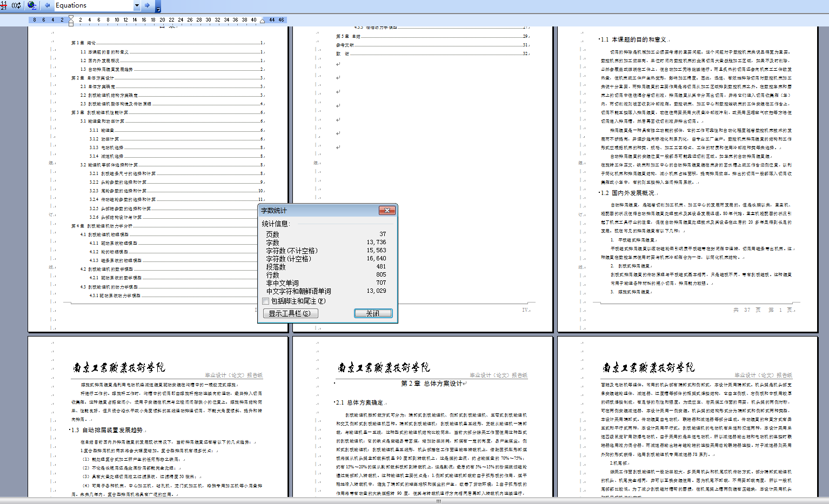
Task: Click the 页数 value 37
Action: tap(383, 234)
